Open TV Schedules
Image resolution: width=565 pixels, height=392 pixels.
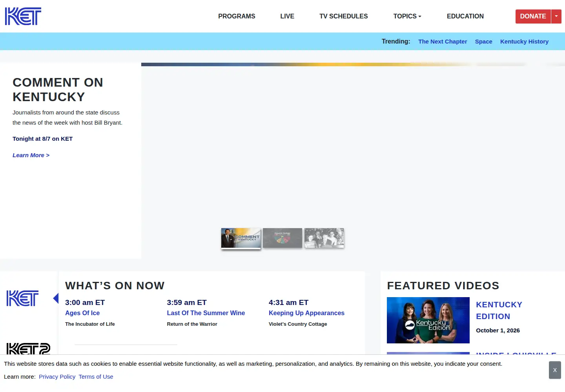click(x=344, y=16)
